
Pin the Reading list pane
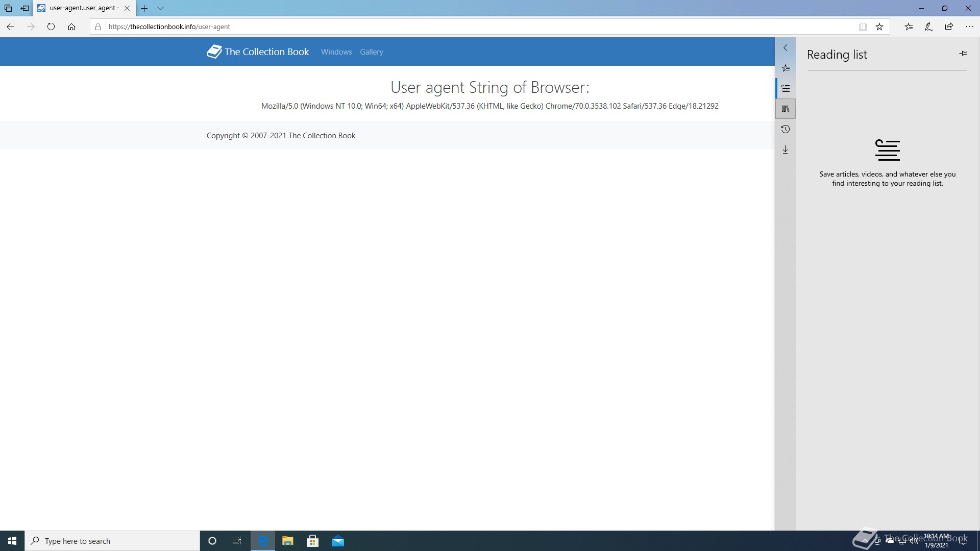coord(963,54)
